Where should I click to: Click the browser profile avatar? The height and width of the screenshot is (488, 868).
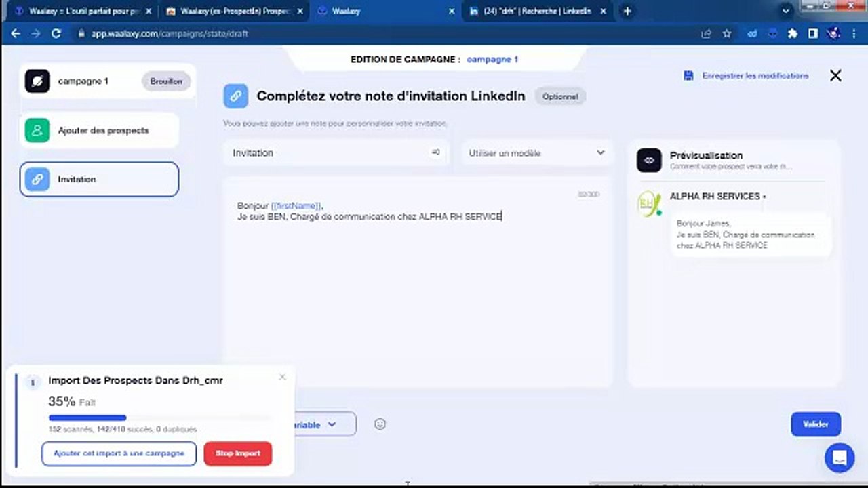[x=835, y=33]
